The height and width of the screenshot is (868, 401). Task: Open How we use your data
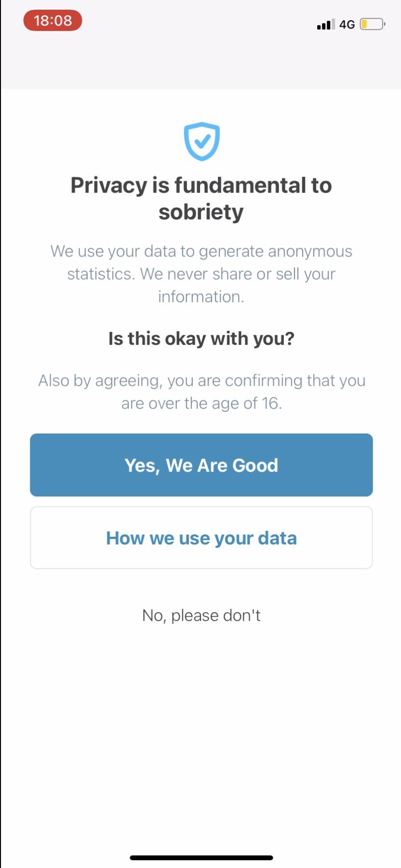coord(201,538)
